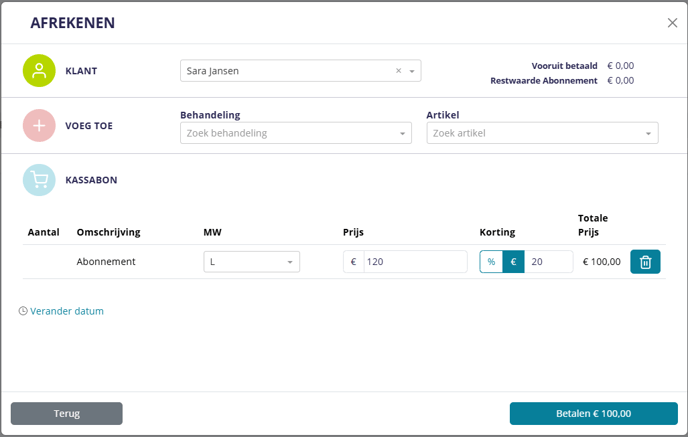688x437 pixels.
Task: Expand the Zoek artikel dropdown
Action: point(648,133)
